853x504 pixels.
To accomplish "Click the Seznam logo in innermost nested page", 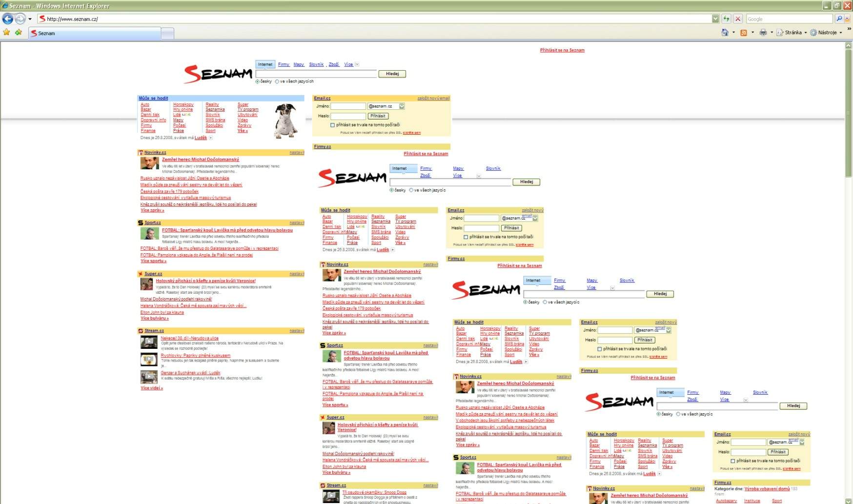I will tap(619, 402).
